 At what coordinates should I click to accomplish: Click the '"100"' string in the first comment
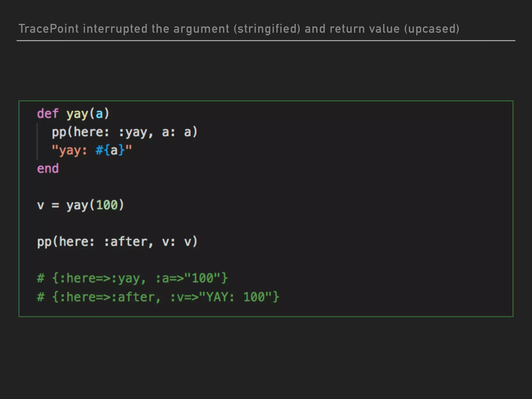202,278
